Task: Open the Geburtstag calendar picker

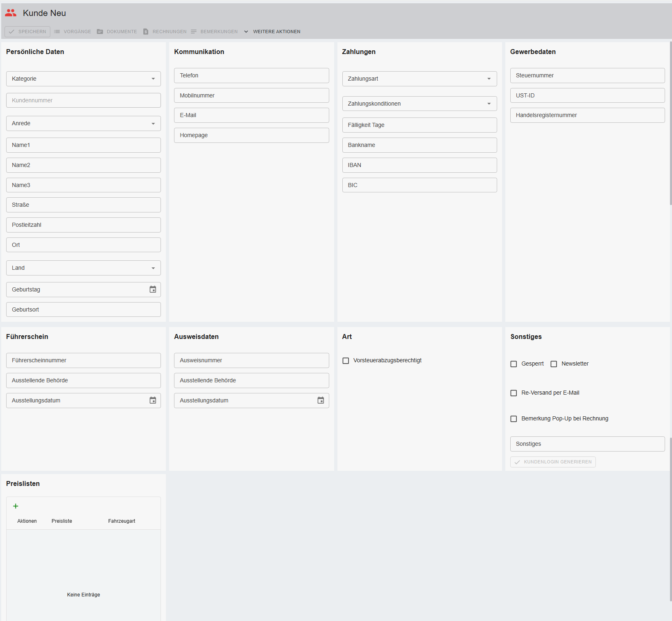Action: tap(153, 289)
